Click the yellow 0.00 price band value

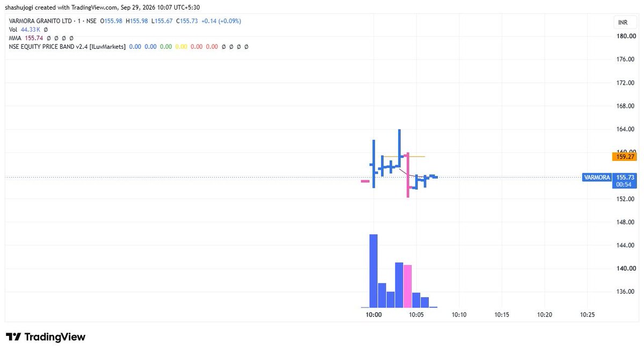click(x=181, y=47)
